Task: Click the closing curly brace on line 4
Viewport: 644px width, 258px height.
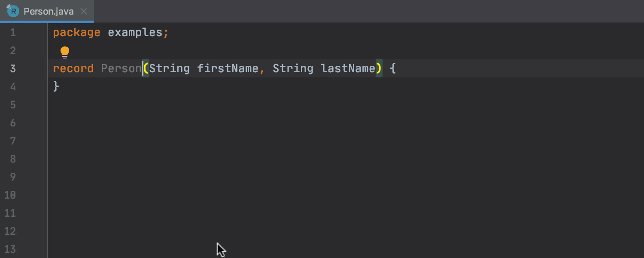Action: tap(56, 87)
